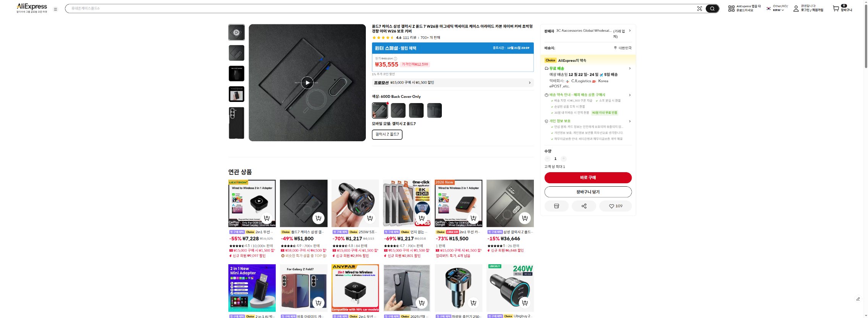Select the 갤럭시 Z 폴드7 model option
The height and width of the screenshot is (318, 868).
(x=387, y=134)
